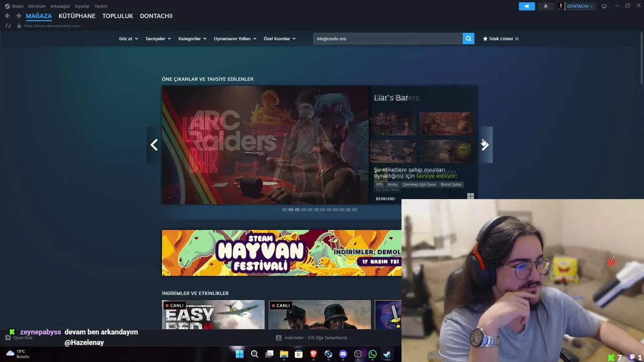Open the Windows Start menu
The width and height of the screenshot is (644, 362).
(x=239, y=354)
